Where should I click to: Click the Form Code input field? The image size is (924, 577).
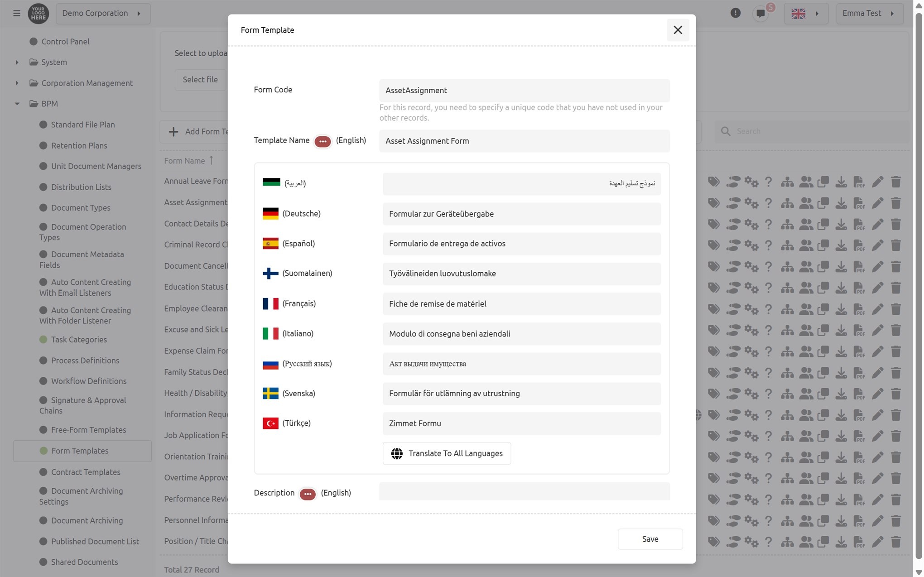coord(525,91)
